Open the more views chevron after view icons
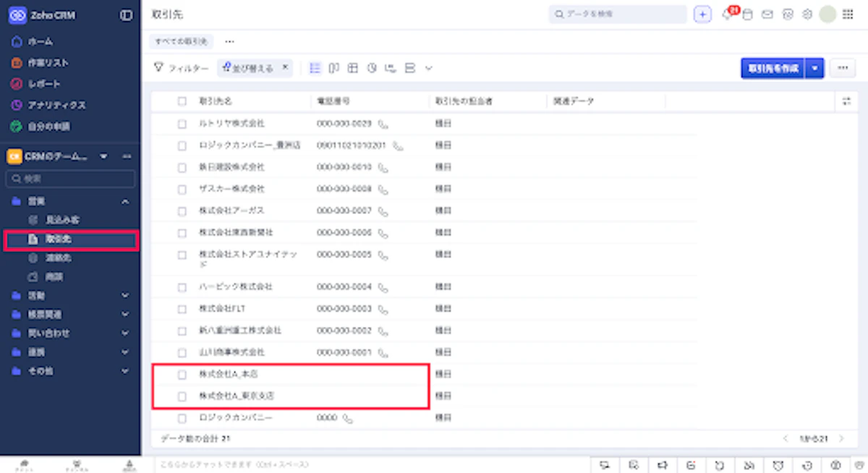868x473 pixels. point(428,68)
